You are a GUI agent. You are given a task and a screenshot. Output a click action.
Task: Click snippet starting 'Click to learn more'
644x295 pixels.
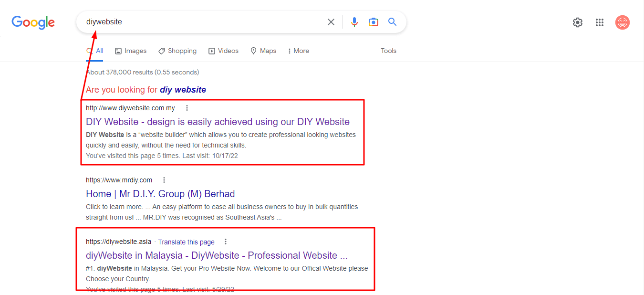(222, 212)
